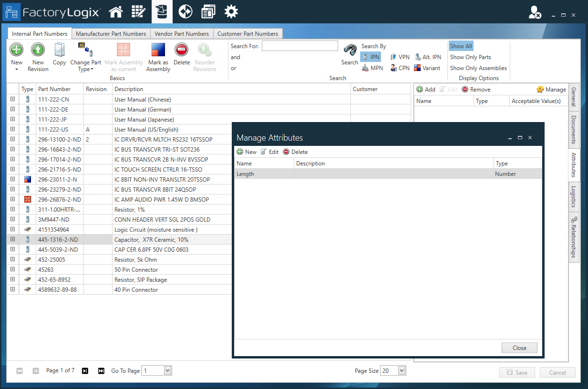The height and width of the screenshot is (389, 588).
Task: Enable the MPN search filter
Action: coord(372,68)
